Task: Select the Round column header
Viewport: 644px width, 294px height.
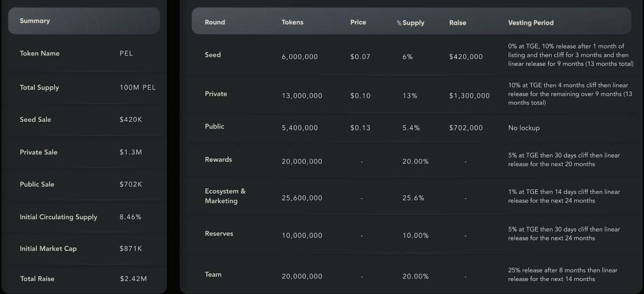Action: click(x=215, y=23)
